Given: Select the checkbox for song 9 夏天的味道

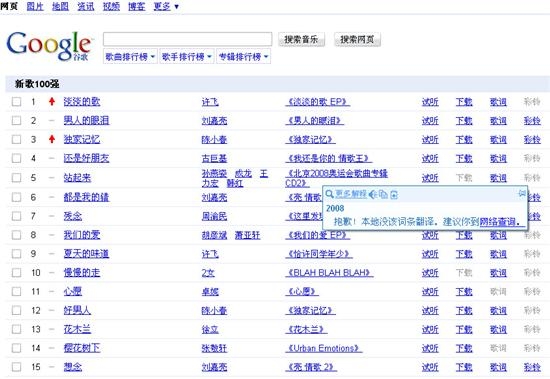Looking at the screenshot, I should 16,253.
